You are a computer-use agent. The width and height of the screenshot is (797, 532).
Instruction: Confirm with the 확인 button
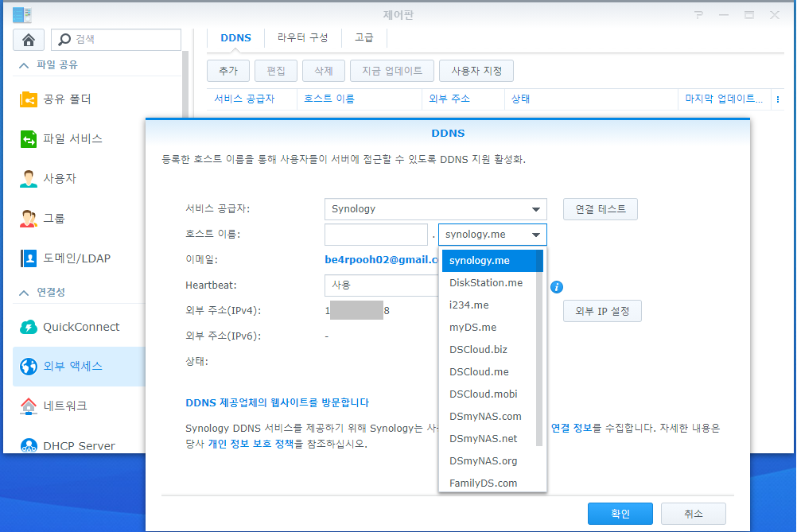point(620,514)
